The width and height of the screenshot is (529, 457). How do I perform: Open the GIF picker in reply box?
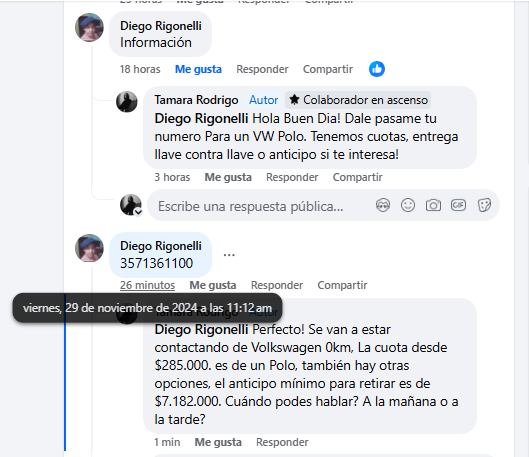(x=458, y=205)
